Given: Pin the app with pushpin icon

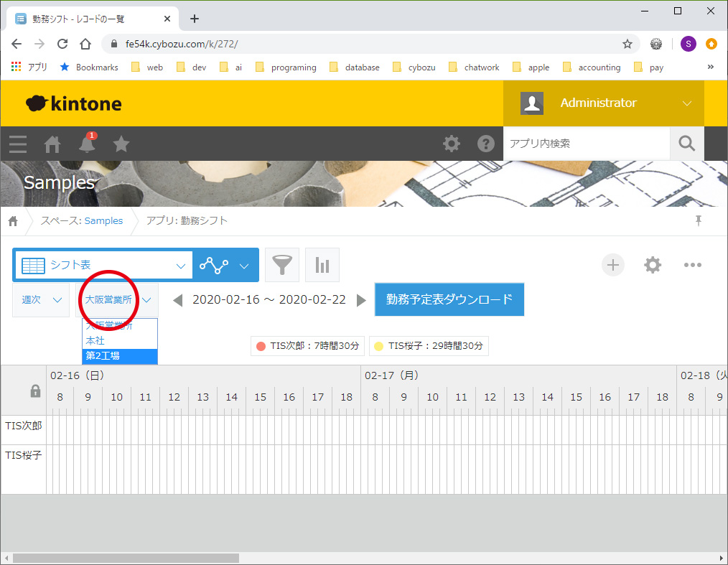Looking at the screenshot, I should (x=699, y=220).
